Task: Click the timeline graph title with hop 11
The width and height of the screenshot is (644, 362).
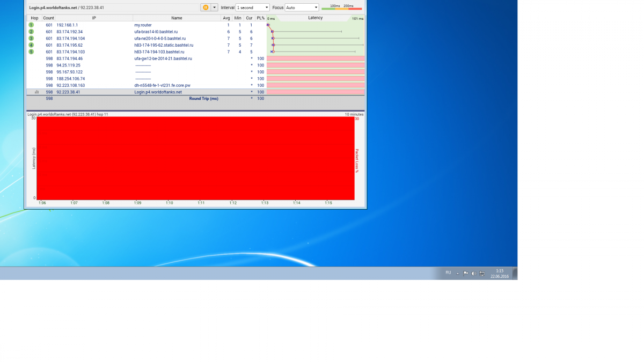Action: click(x=68, y=114)
